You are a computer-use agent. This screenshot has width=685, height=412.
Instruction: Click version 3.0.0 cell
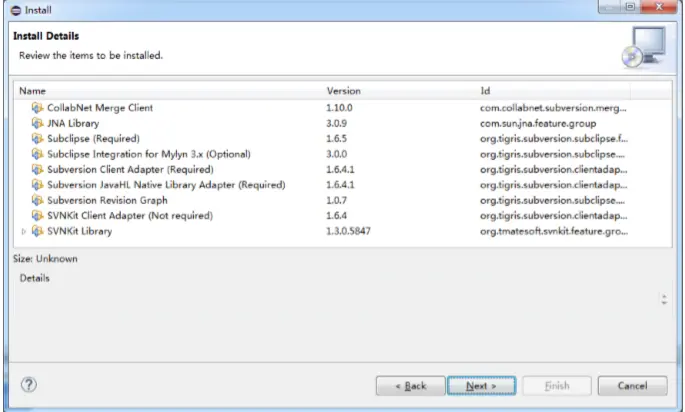point(336,154)
